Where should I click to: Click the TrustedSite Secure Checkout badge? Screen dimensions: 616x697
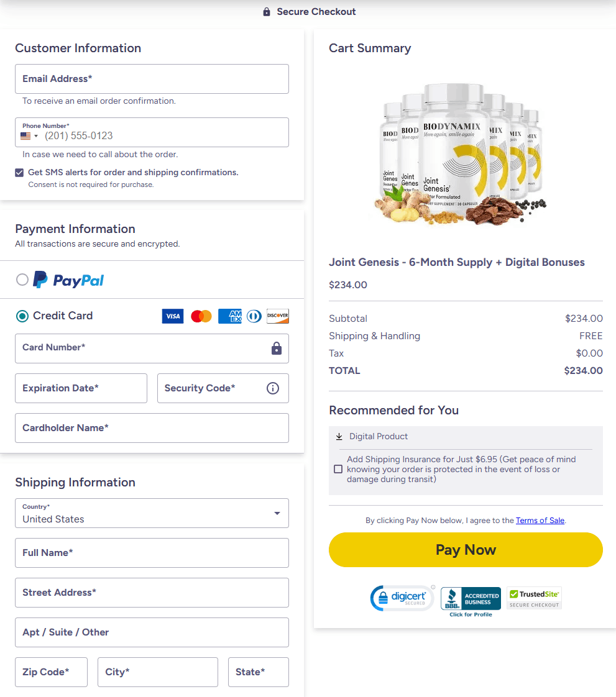click(533, 598)
